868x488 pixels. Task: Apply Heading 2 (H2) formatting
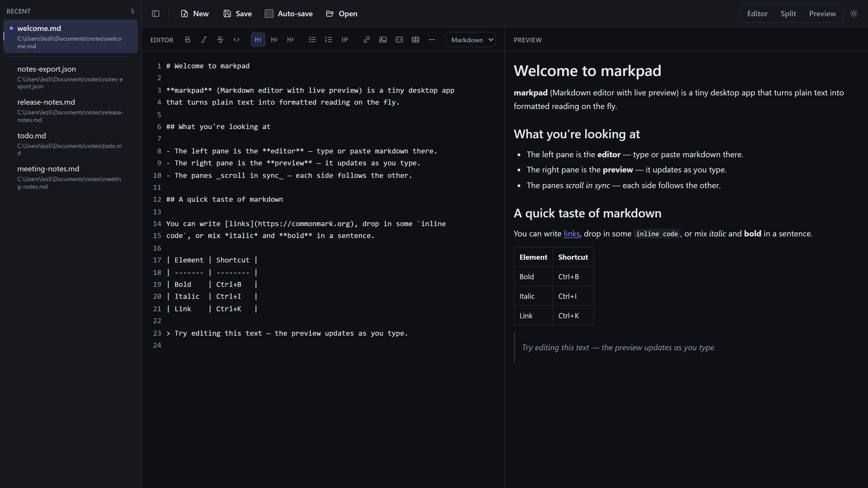click(x=274, y=40)
